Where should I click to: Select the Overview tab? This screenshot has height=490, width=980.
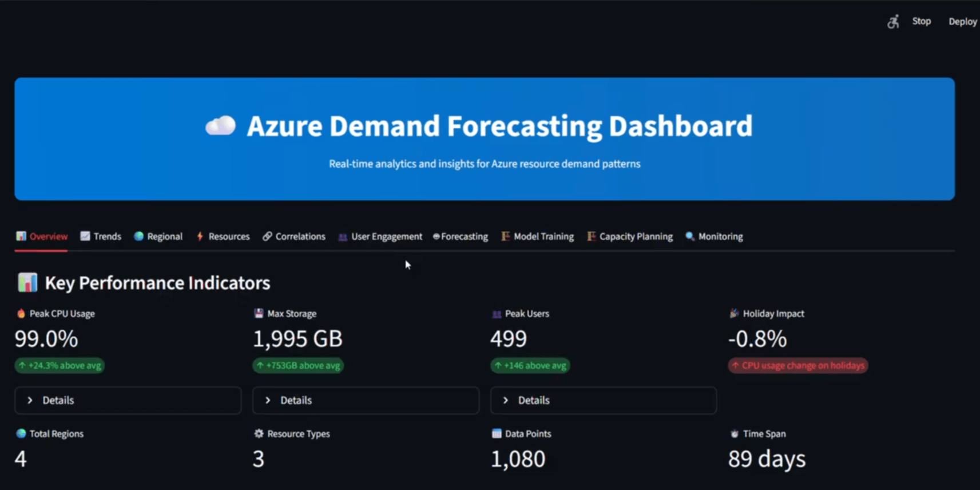pyautogui.click(x=42, y=236)
